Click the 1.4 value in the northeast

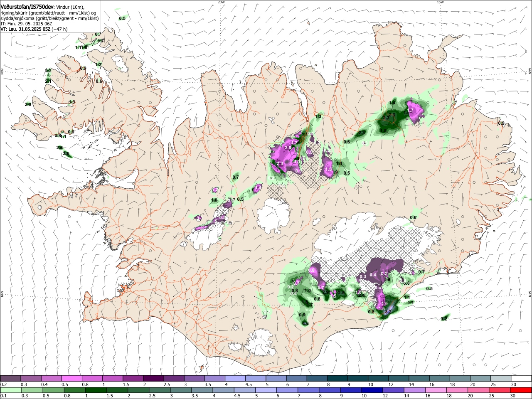(392, 103)
